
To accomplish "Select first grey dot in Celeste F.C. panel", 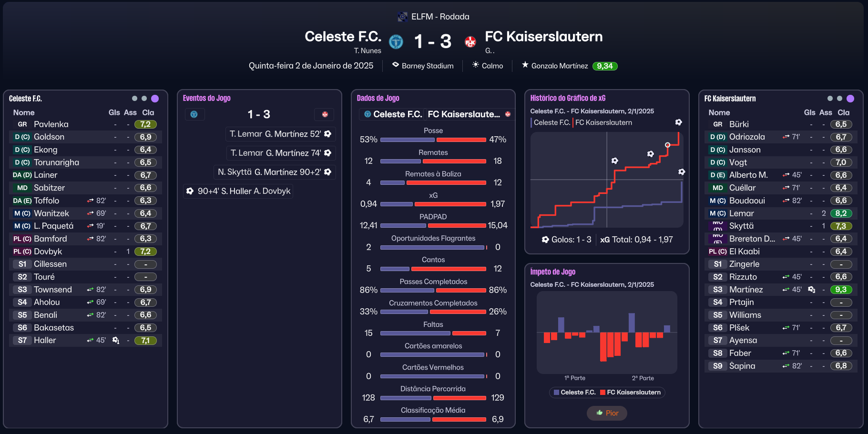I will (x=134, y=99).
